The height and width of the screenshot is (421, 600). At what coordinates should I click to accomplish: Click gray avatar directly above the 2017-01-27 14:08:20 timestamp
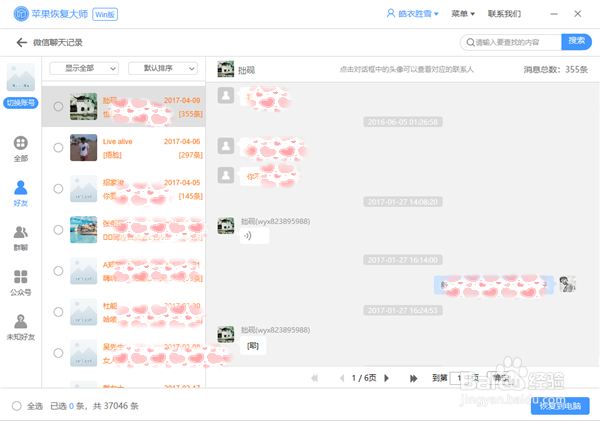pos(226,175)
